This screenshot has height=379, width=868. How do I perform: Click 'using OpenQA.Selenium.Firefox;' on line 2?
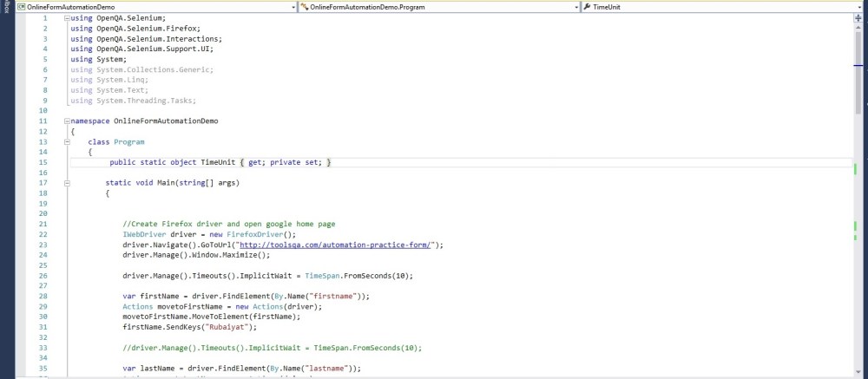[135, 29]
